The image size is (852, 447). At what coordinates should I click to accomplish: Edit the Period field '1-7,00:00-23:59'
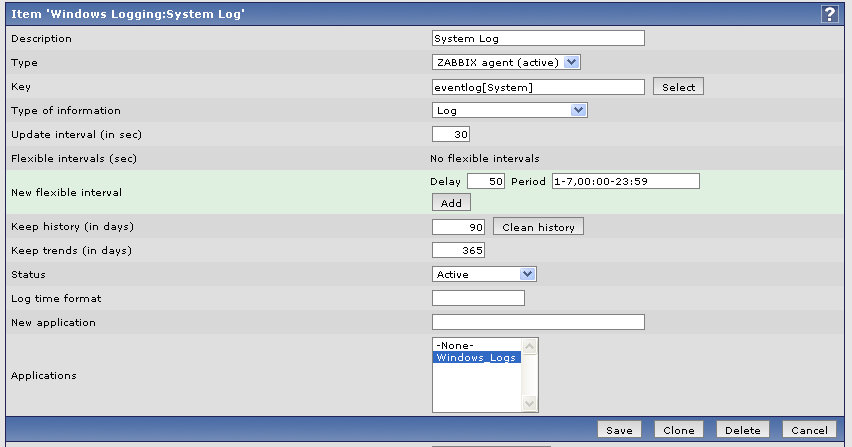(x=625, y=181)
